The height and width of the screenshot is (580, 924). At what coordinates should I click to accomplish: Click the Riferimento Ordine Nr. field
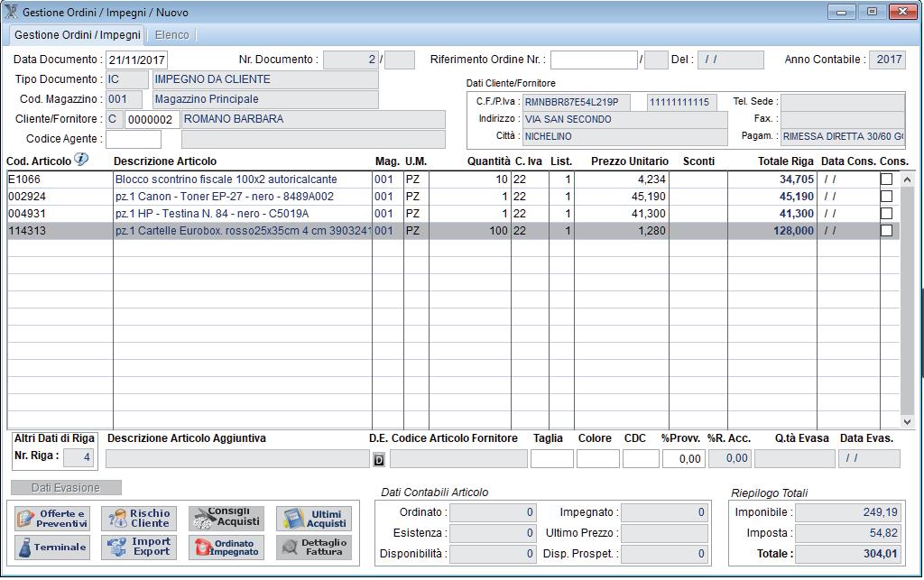594,60
